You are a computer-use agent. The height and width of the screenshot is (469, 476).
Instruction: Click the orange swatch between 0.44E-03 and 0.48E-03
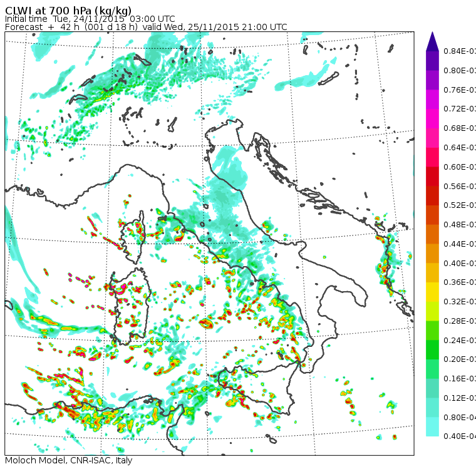[432, 234]
